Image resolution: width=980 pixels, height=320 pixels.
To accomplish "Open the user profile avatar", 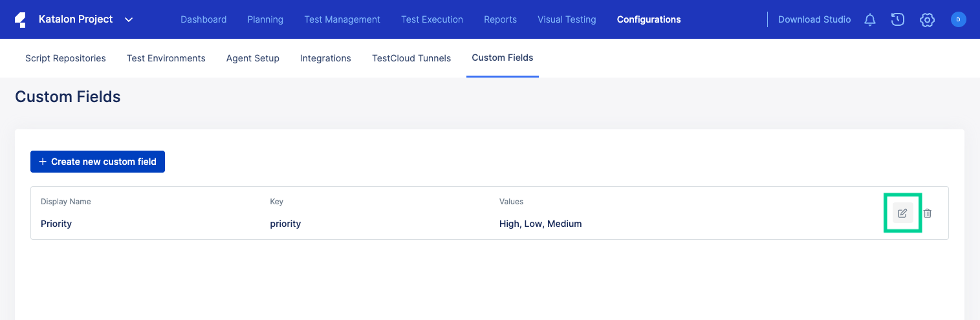I will click(x=958, y=19).
